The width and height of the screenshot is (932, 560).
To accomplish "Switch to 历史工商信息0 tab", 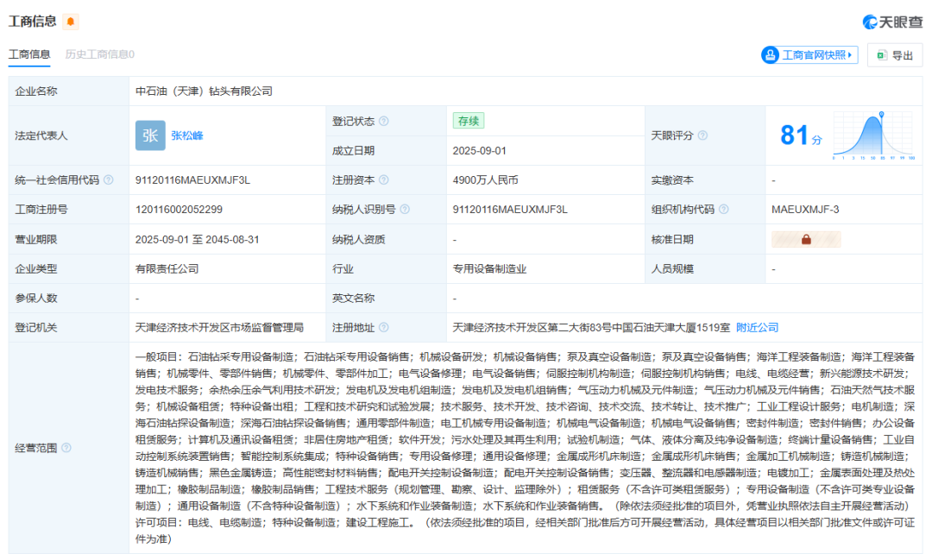I will (x=100, y=54).
